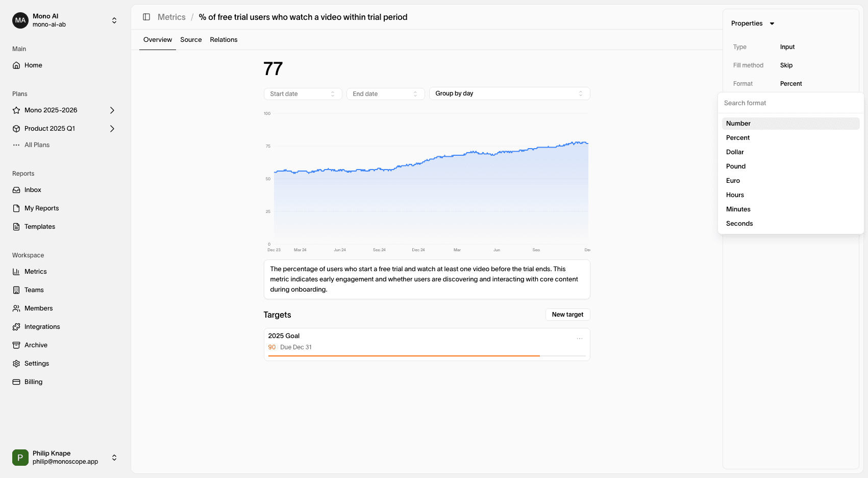The image size is (868, 478).
Task: Open Integrations puzzle icon
Action: [16, 327]
